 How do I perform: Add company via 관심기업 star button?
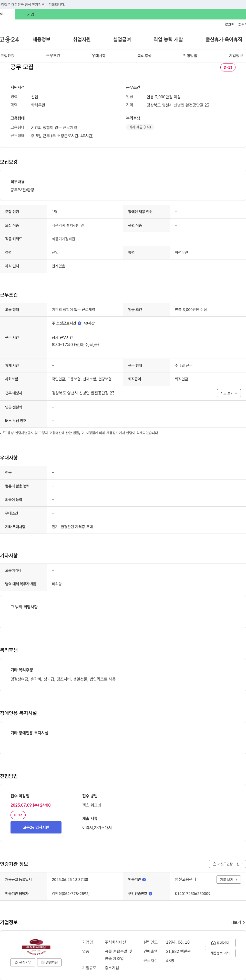[x=23, y=962]
